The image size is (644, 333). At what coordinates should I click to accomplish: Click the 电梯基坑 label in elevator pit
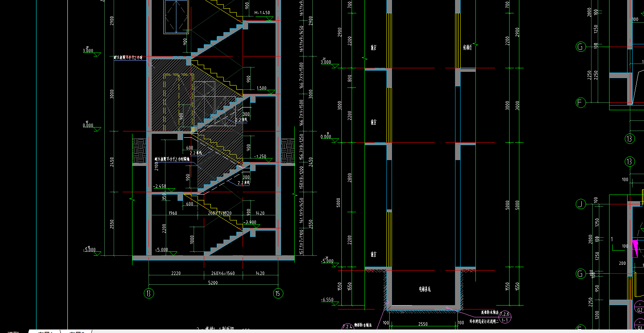[424, 289]
